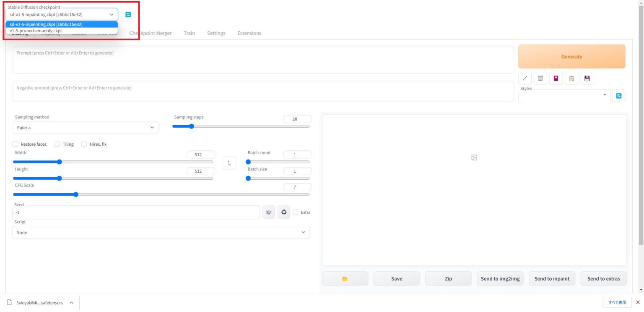Refresh the Styles list with the blue refresh icon

coord(619,95)
